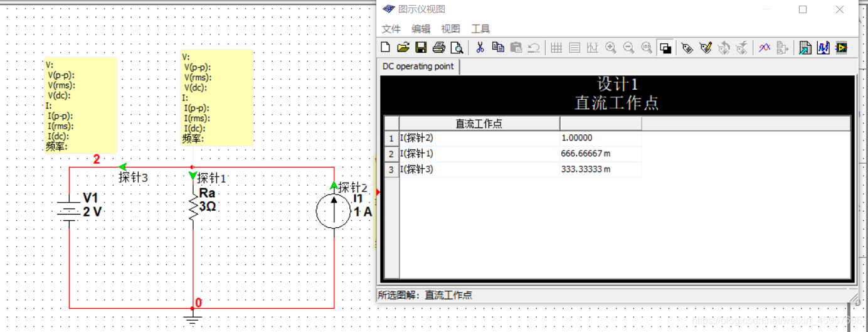Click the 探针3 probe arrow
This screenshot has height=332, width=868.
point(122,168)
